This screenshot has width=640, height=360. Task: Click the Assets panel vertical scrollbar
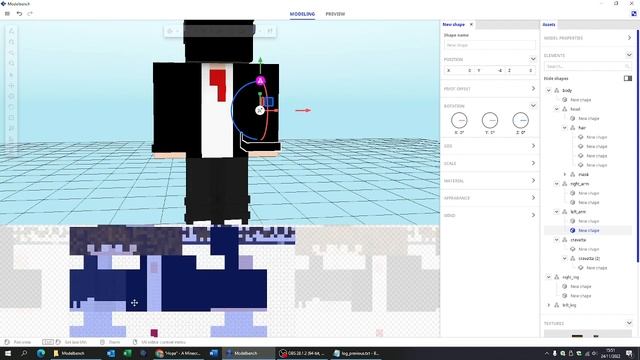(637, 146)
